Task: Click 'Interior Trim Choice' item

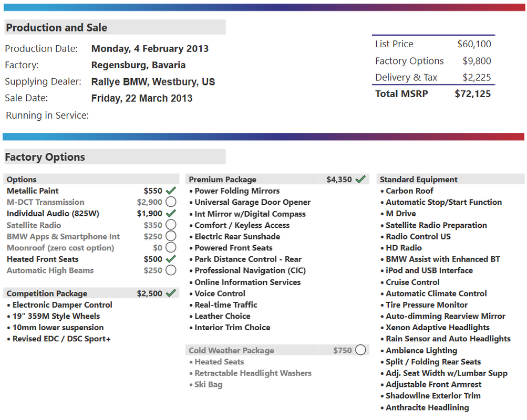Action: (232, 328)
